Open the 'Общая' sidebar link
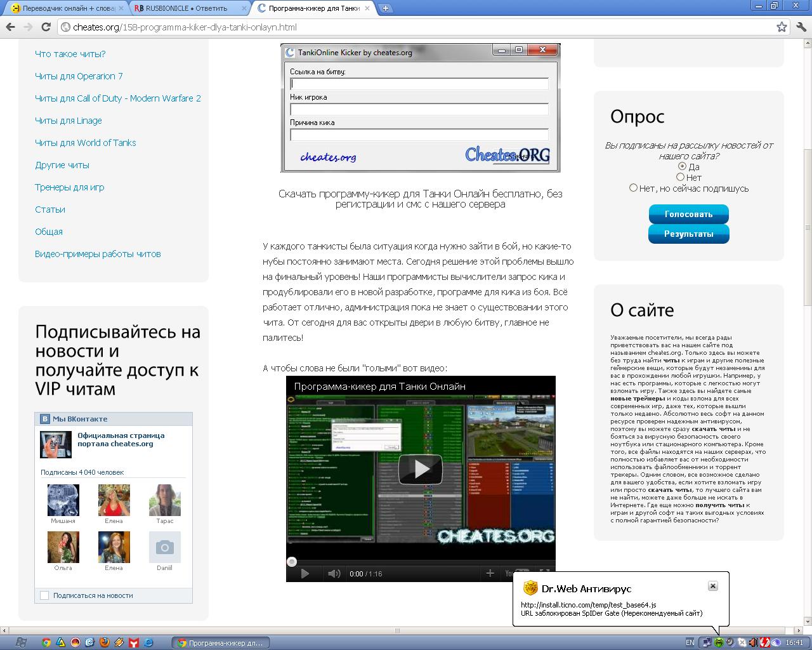The image size is (812, 650). (x=49, y=232)
